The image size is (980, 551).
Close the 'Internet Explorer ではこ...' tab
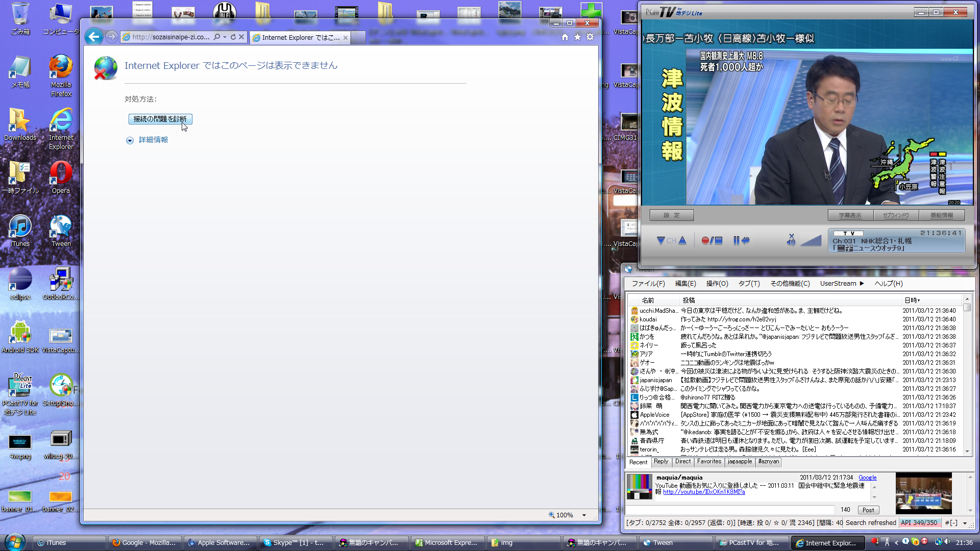tap(346, 38)
